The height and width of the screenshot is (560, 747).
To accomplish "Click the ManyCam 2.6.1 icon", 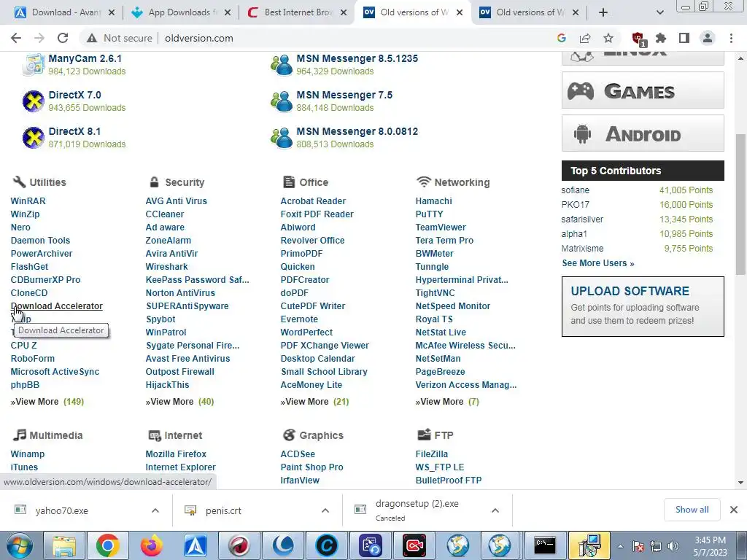I will tap(34, 65).
